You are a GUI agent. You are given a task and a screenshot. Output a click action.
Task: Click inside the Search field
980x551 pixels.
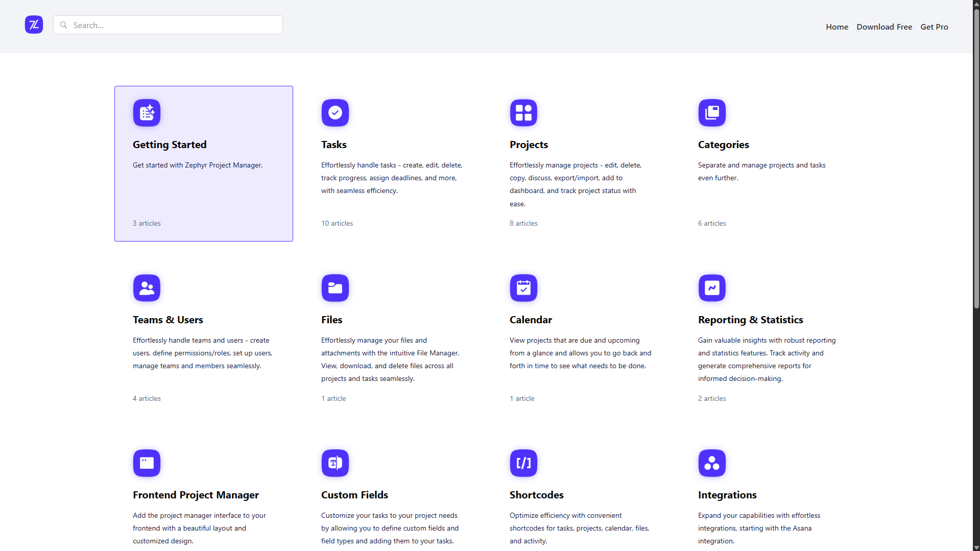(168, 25)
